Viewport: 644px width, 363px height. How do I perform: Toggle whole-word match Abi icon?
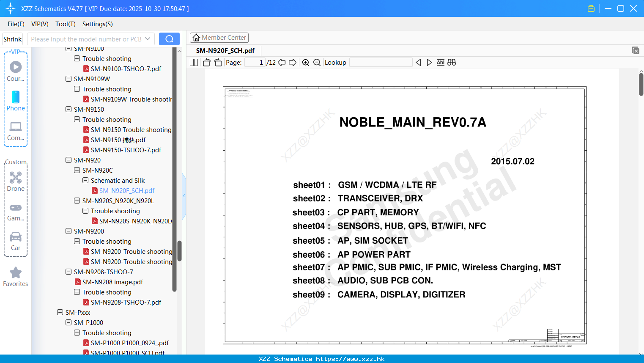440,63
